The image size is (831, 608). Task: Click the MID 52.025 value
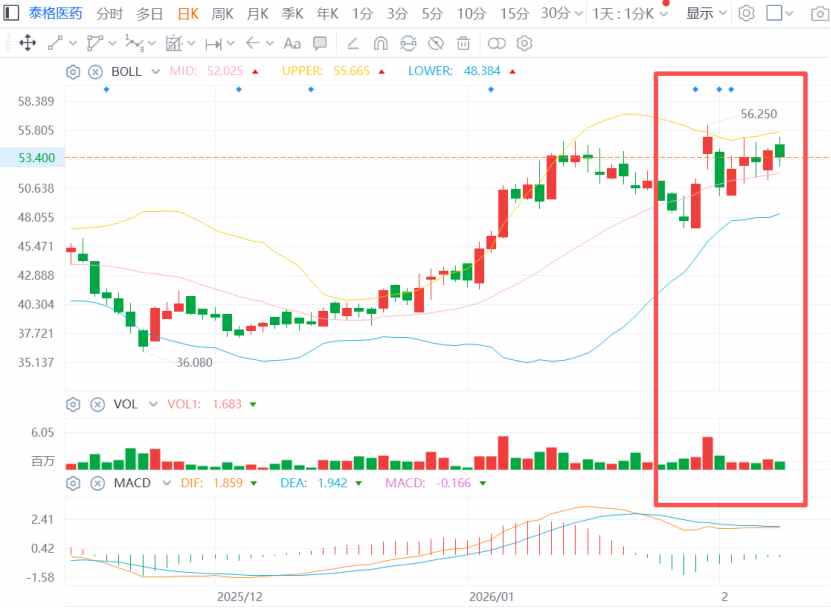(x=225, y=71)
